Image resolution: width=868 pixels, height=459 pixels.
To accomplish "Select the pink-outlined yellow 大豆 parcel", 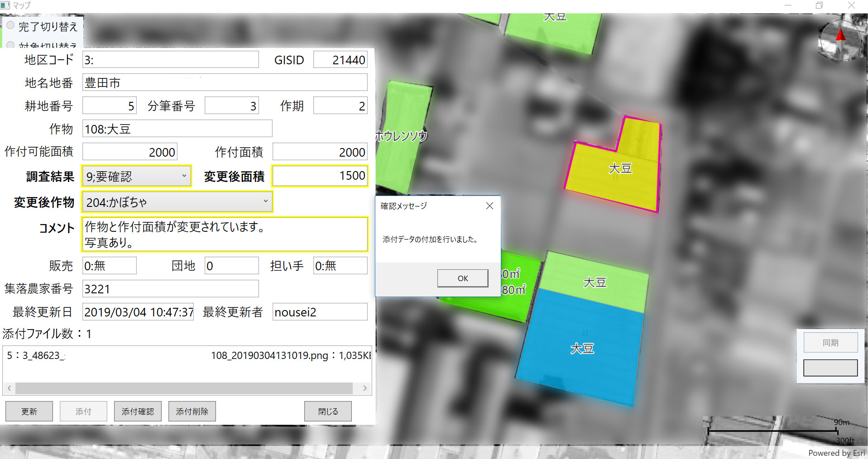I will (x=620, y=167).
